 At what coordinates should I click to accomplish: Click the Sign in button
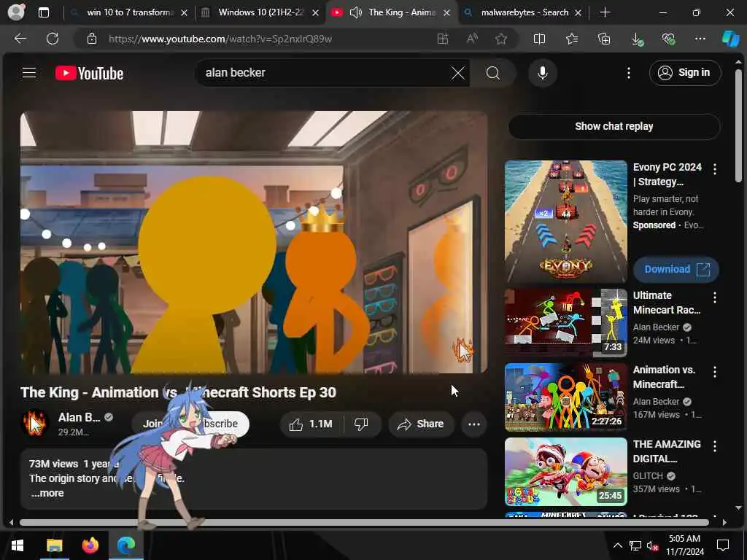pos(684,73)
